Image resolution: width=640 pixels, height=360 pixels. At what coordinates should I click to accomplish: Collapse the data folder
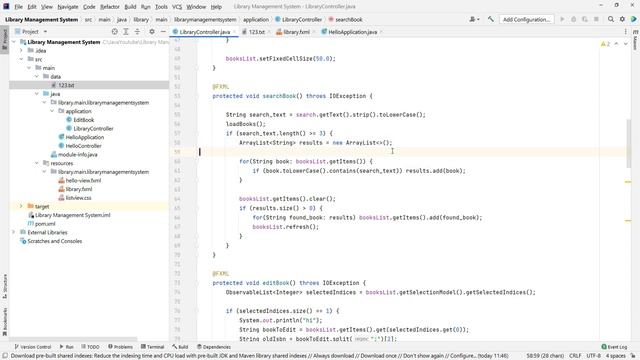[x=37, y=76]
